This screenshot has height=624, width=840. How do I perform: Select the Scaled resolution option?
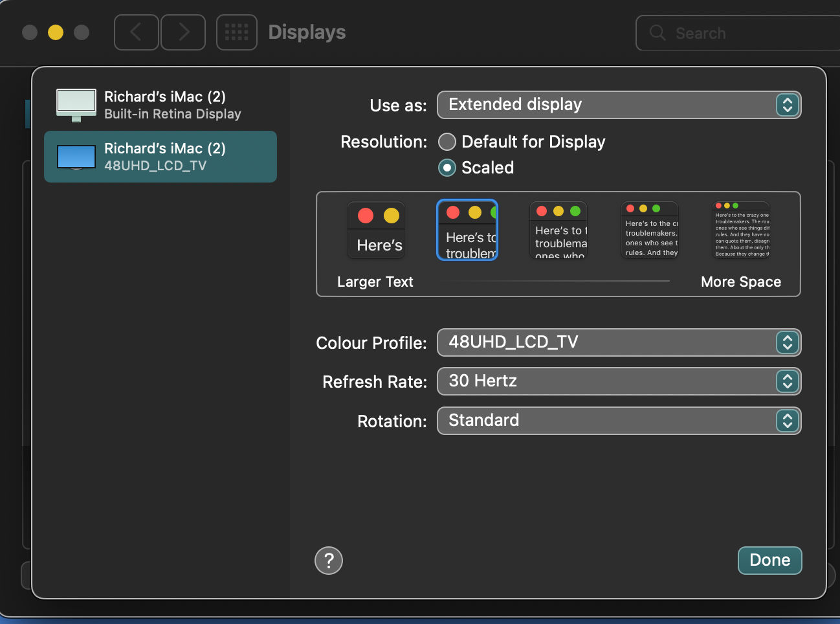447,168
